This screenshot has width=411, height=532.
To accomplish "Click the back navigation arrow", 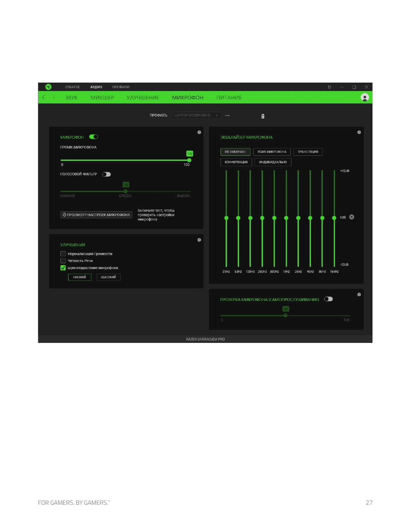I will point(44,97).
